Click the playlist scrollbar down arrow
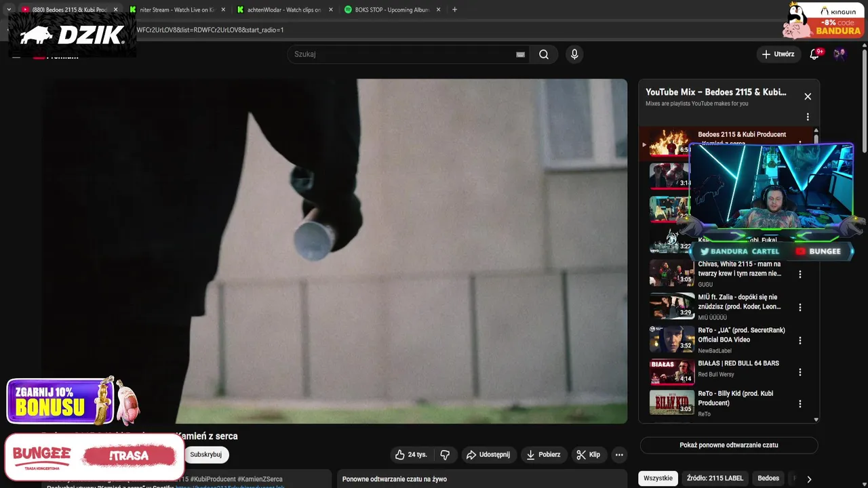This screenshot has width=868, height=488. tap(816, 420)
